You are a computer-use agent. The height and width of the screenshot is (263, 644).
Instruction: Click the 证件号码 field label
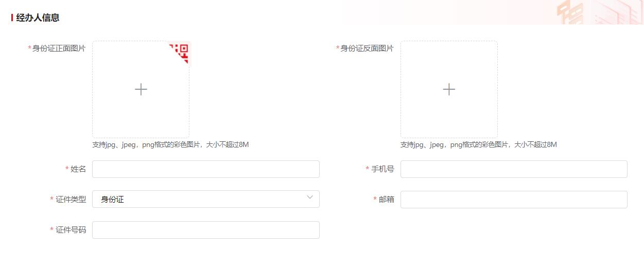(x=71, y=230)
